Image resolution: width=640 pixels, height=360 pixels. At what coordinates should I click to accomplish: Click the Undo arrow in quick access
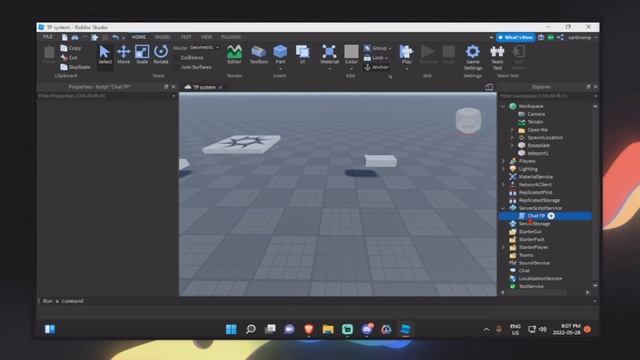click(x=116, y=37)
